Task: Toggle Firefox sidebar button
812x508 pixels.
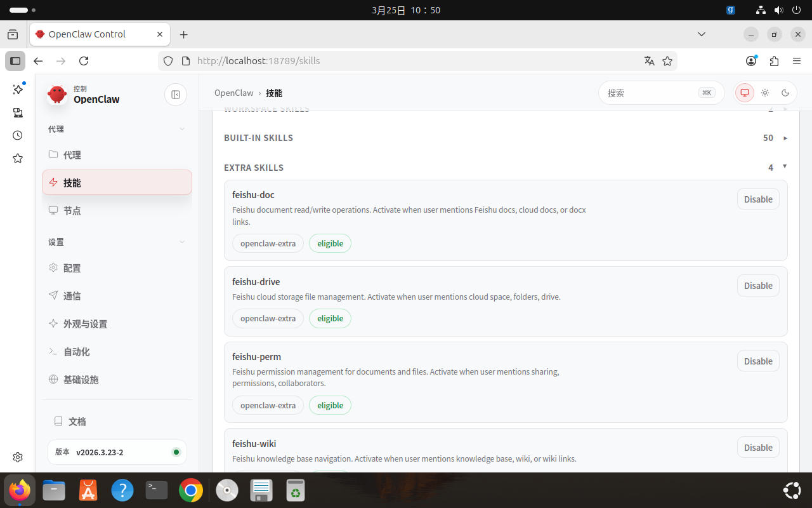Action: click(15, 61)
